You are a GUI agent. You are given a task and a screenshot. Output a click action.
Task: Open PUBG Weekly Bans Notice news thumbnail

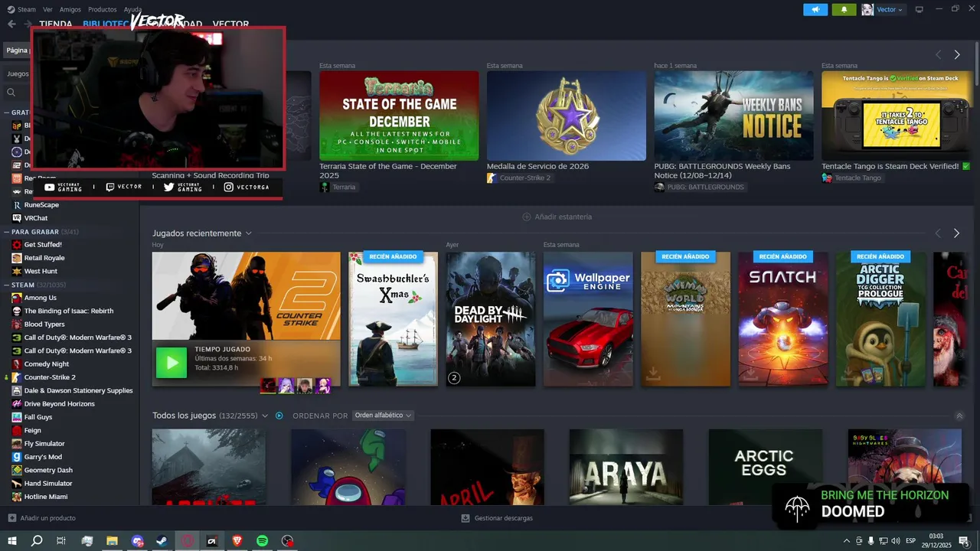(x=733, y=116)
